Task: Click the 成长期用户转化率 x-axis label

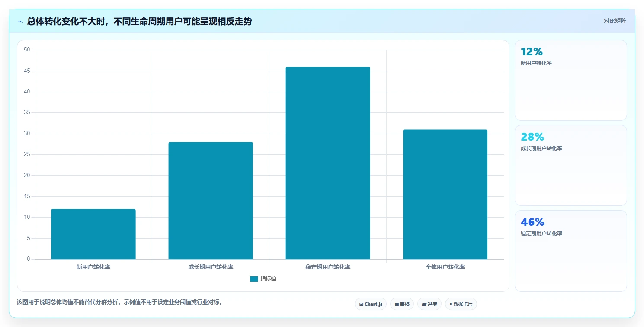Action: [x=211, y=267]
